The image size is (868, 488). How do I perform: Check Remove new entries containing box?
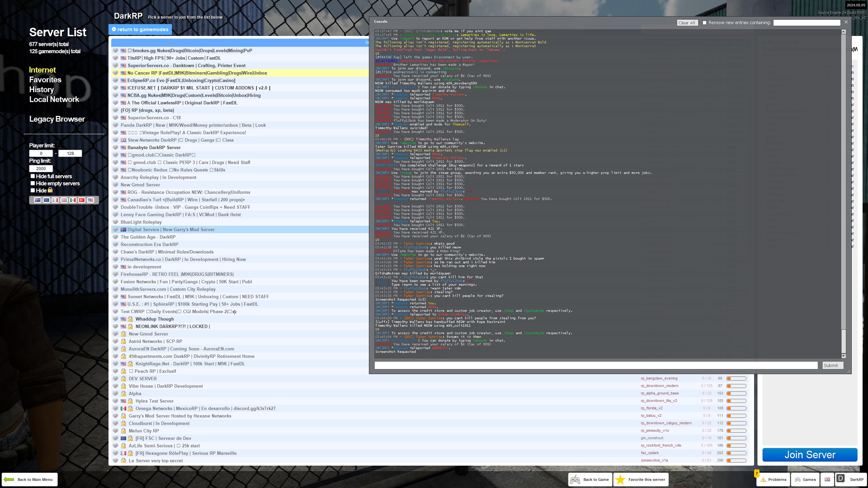(705, 23)
